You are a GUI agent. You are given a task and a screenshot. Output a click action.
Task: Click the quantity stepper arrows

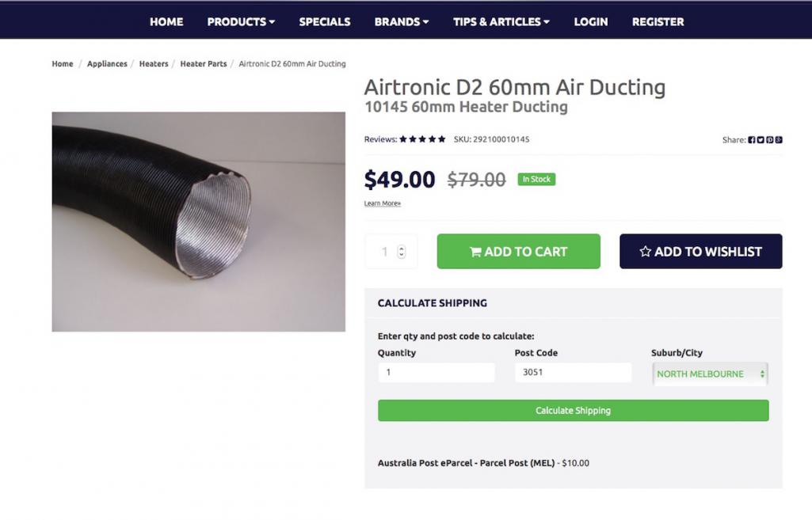pyautogui.click(x=401, y=252)
